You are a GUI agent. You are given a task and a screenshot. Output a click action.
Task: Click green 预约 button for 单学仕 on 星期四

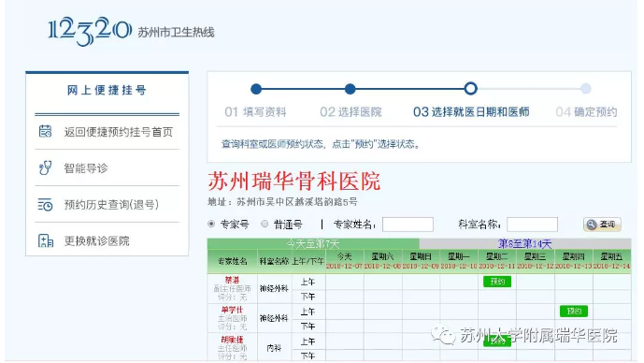[573, 312]
